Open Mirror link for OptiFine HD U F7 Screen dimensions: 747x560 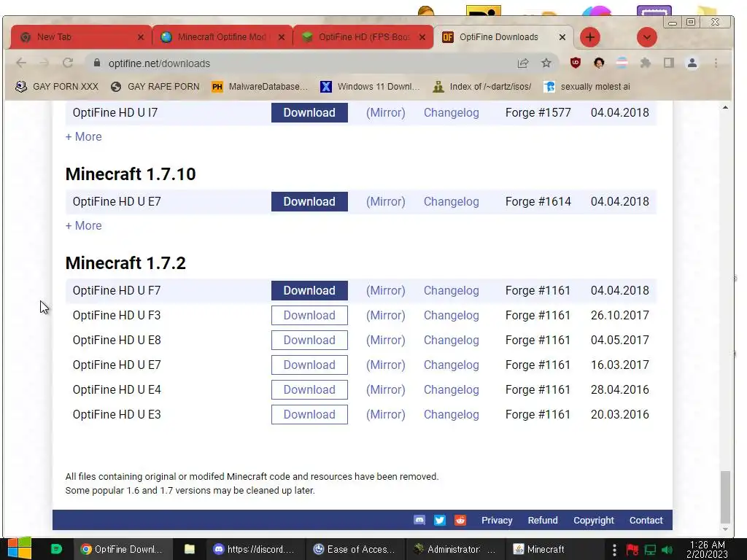tap(385, 290)
